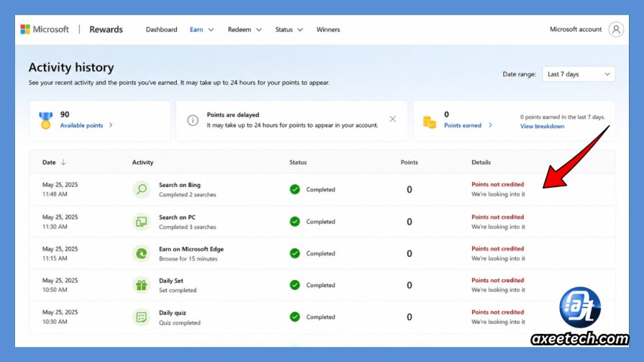Image resolution: width=644 pixels, height=362 pixels.
Task: Sort by the Date column arrow
Action: click(63, 162)
